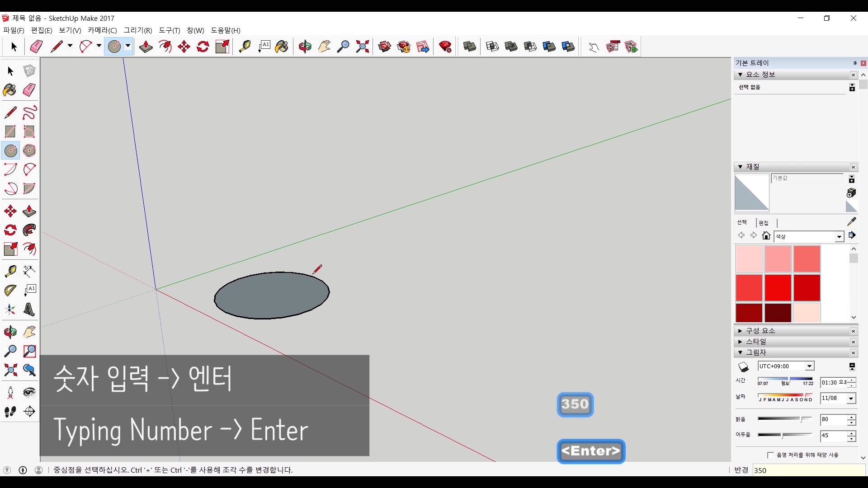Click the sample paint eyedropper in 재질 panel
The image size is (868, 488).
tap(852, 221)
